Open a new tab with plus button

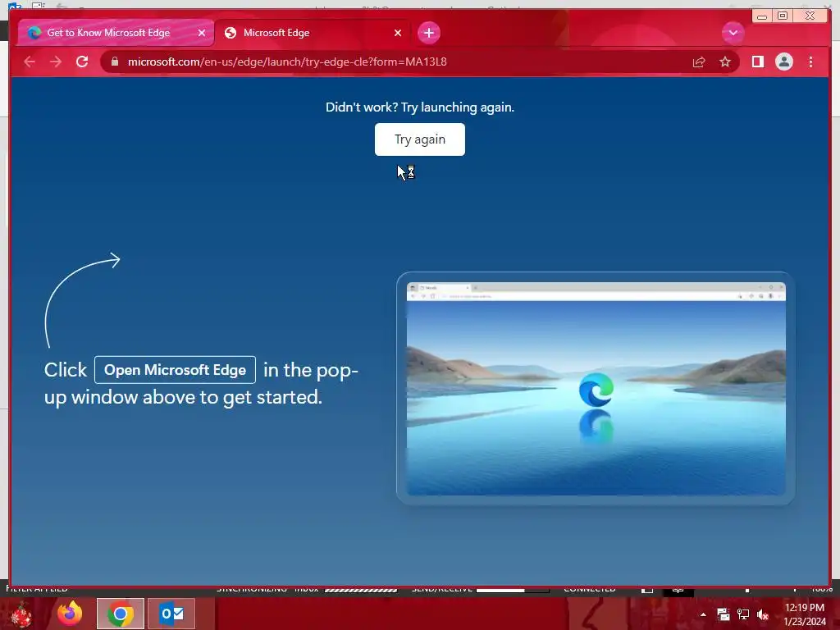click(428, 33)
